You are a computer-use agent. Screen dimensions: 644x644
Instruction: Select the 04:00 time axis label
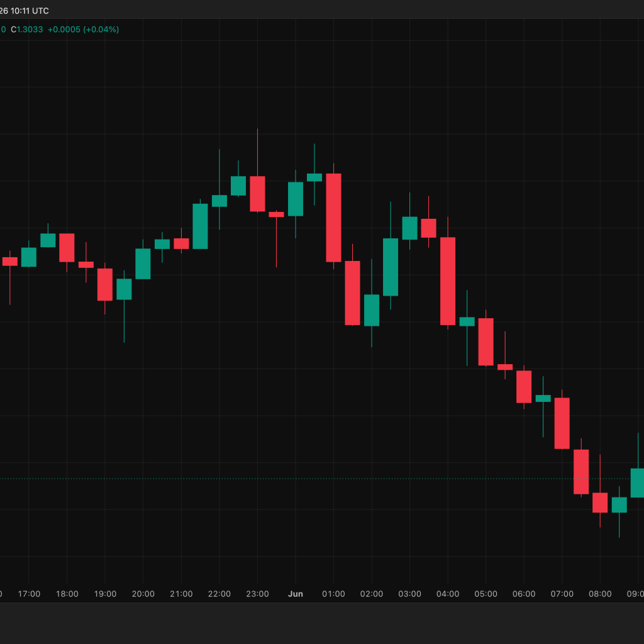[448, 594]
